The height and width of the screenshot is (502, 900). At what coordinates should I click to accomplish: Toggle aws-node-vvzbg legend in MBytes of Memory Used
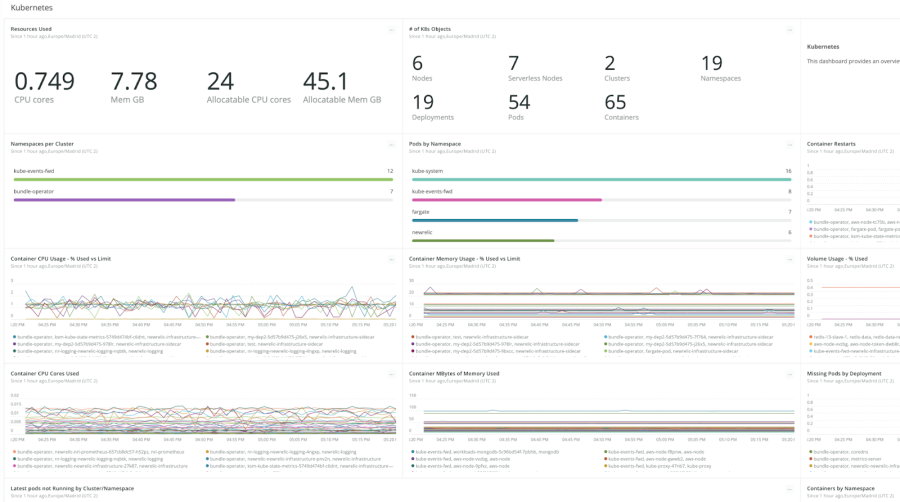pyautogui.click(x=461, y=459)
